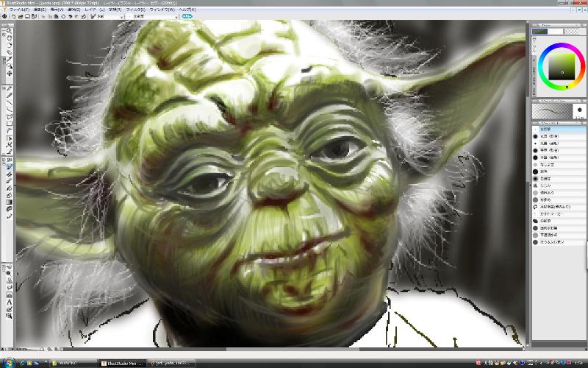Select the Hand tool below the magnifier
Image resolution: width=588 pixels, height=368 pixels.
click(x=9, y=38)
